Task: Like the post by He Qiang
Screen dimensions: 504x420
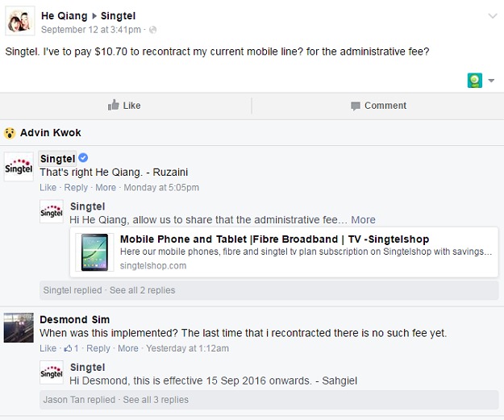Action: pyautogui.click(x=124, y=106)
